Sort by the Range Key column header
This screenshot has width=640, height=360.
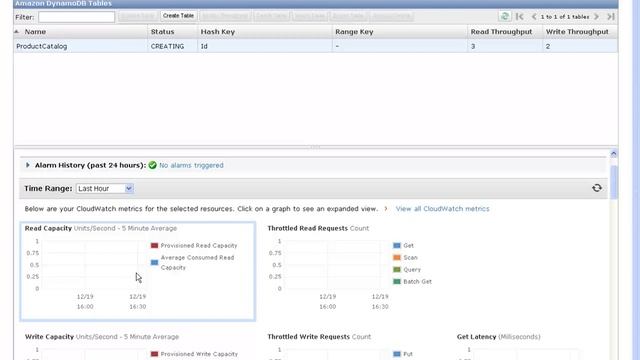tap(354, 32)
